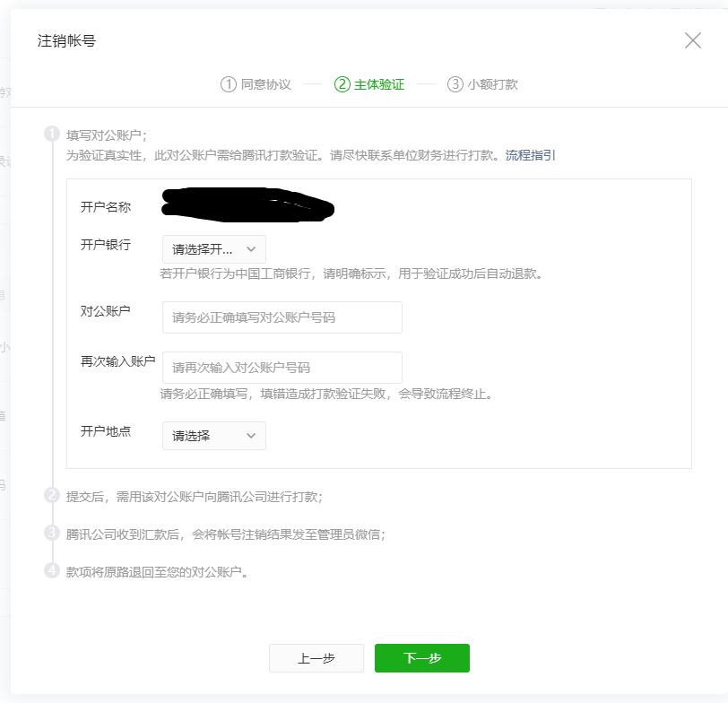Select step 3 小额打款
728x703 pixels.
tap(483, 84)
